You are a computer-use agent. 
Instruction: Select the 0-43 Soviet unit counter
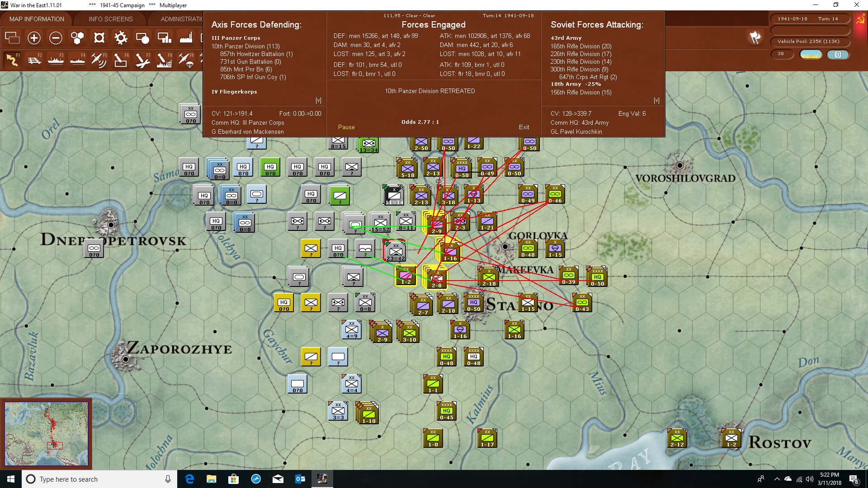pyautogui.click(x=582, y=303)
